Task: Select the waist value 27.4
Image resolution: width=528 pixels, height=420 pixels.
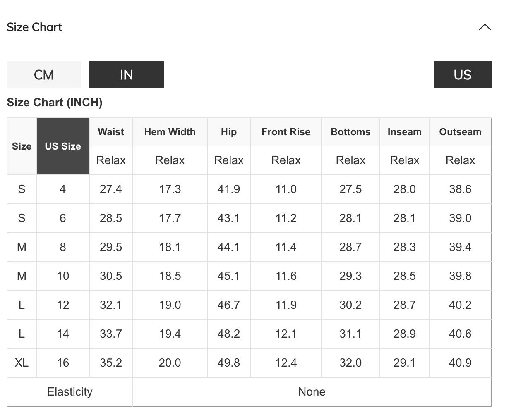Action: 111,189
